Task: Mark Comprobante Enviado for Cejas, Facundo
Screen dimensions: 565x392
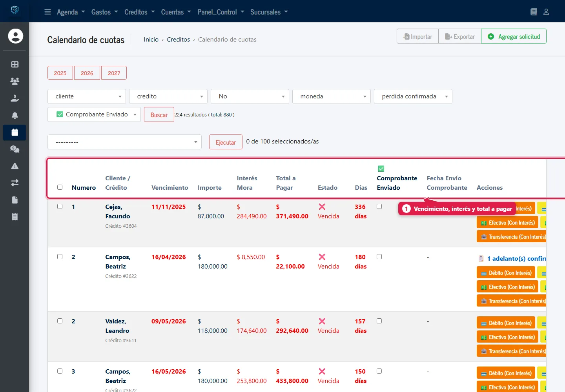Action: coord(379,206)
